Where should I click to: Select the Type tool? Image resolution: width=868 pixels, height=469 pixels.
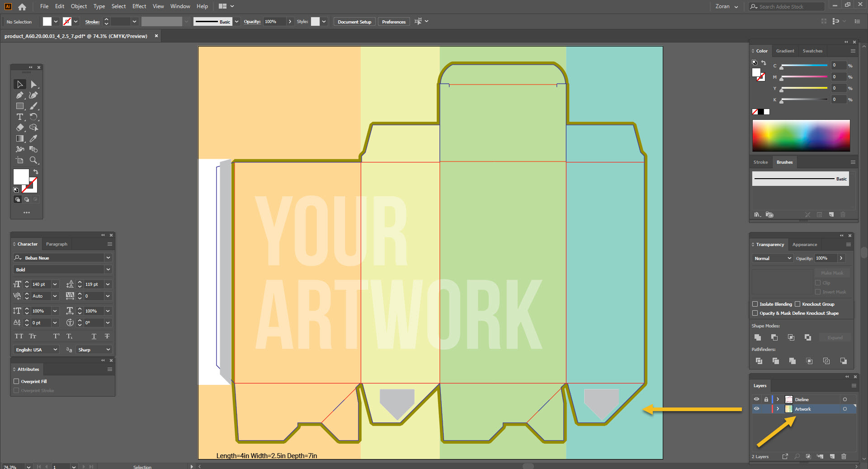[20, 117]
